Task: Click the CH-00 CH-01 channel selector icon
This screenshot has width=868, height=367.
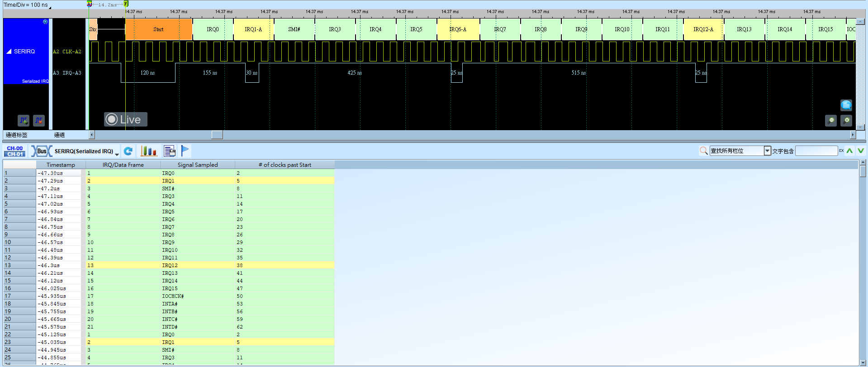Action: point(15,151)
